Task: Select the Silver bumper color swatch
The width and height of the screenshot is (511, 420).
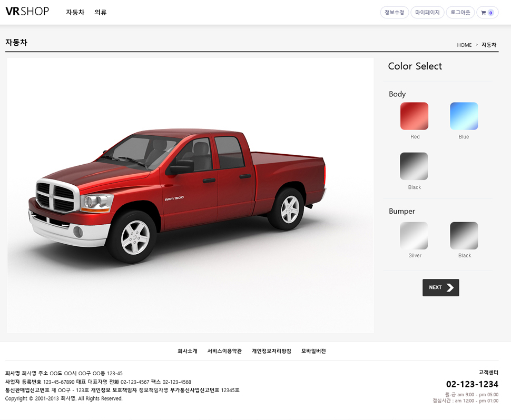Action: tap(414, 235)
